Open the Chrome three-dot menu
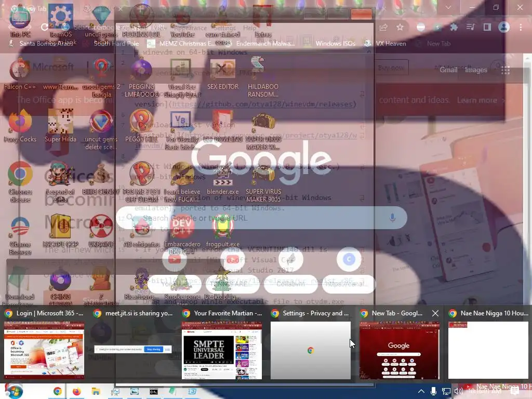This screenshot has height=399, width=532. click(x=521, y=27)
